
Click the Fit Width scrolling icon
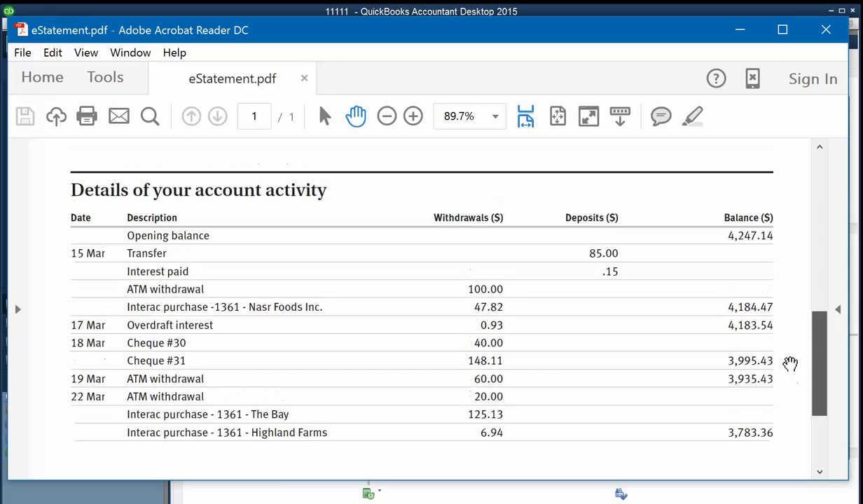click(x=525, y=116)
